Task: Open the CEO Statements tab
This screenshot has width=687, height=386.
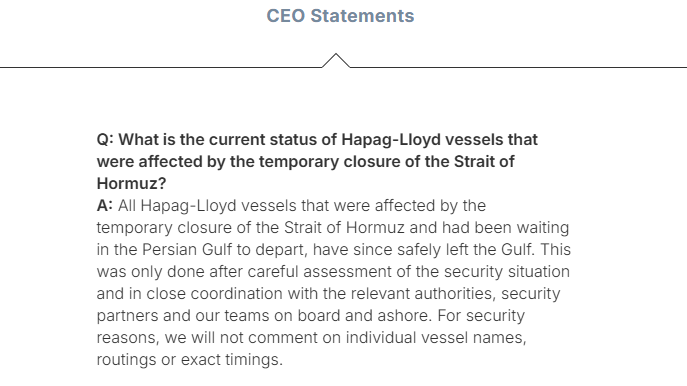Action: 340,16
